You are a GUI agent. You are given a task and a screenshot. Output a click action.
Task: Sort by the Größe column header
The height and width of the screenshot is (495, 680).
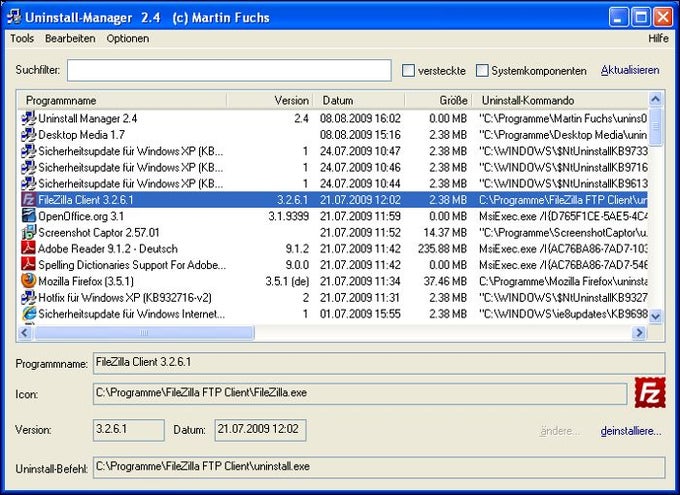pyautogui.click(x=438, y=100)
